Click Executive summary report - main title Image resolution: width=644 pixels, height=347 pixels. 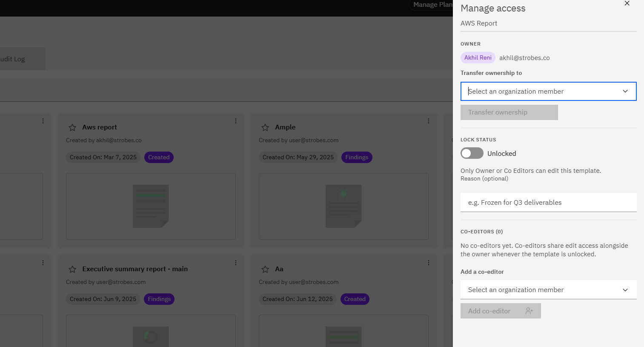(135, 269)
